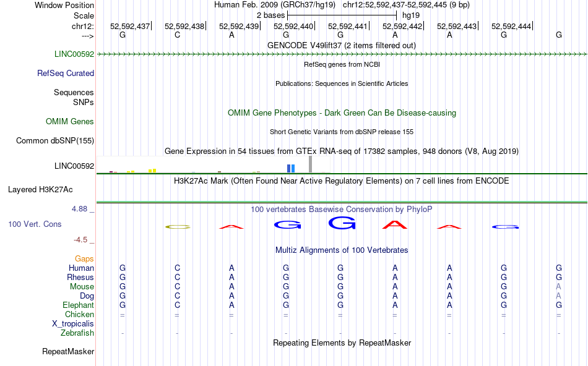Select the Dog species label
This screenshot has height=366, width=588.
pos(87,296)
